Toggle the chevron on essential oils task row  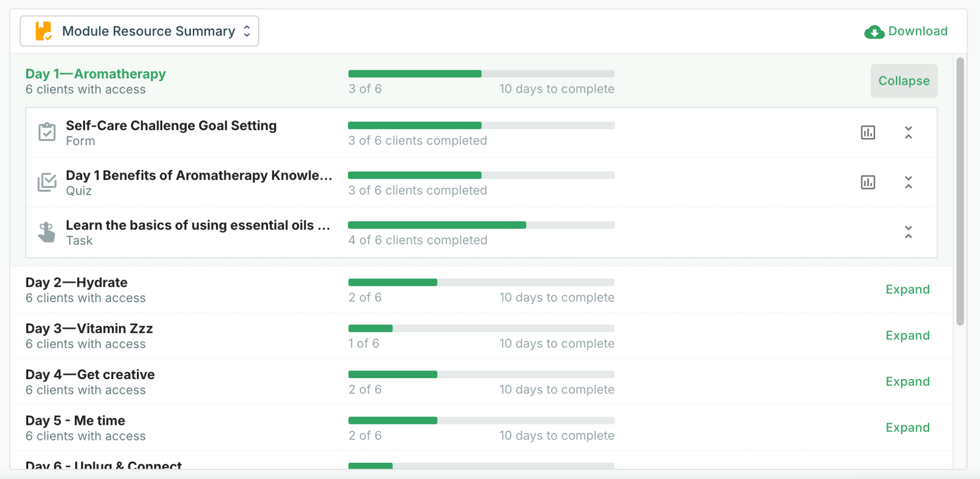click(908, 232)
